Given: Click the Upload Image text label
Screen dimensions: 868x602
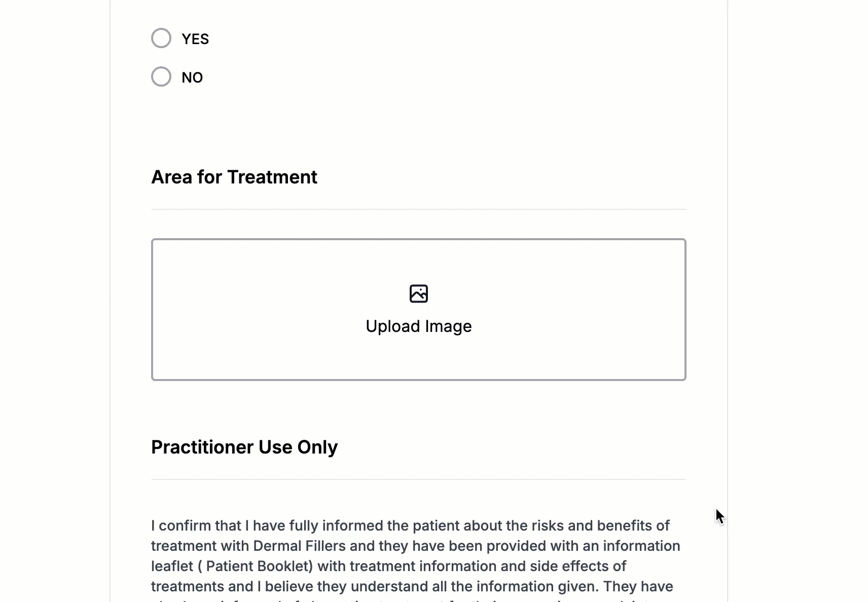Looking at the screenshot, I should coord(419,326).
